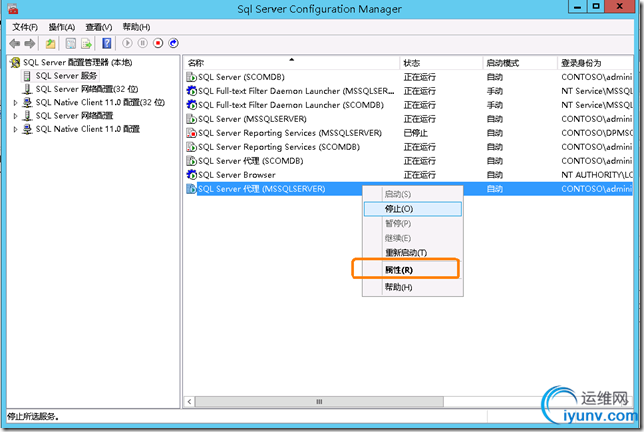Click the horizontal scrollbar thumb
The width and height of the screenshot is (644, 432).
(319, 401)
